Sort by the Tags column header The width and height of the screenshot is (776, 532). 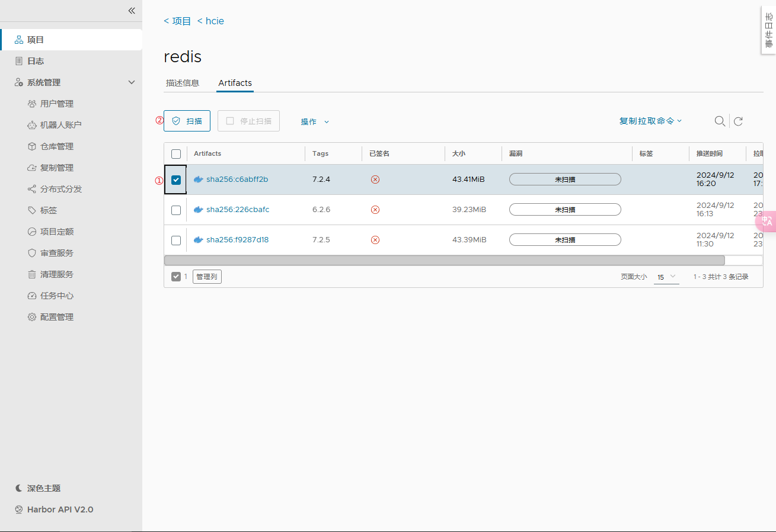(320, 153)
